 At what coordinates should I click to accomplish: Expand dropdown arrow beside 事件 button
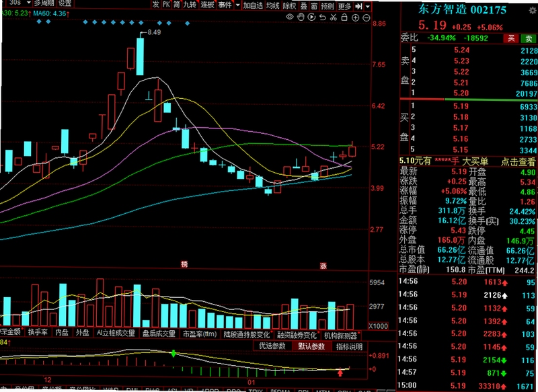click(x=237, y=5)
